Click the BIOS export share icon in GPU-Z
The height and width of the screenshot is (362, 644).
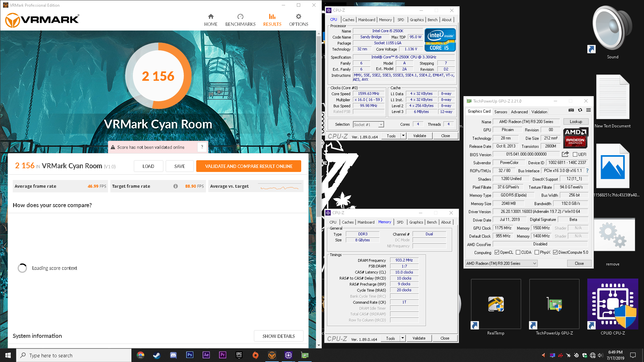tap(565, 154)
